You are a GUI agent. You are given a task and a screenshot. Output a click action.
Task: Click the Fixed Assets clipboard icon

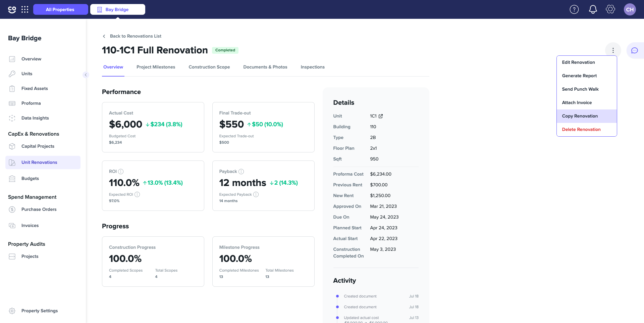coord(12,89)
